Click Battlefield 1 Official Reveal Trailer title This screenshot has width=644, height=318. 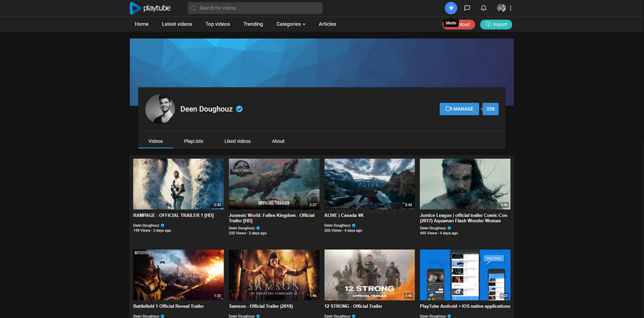point(168,306)
